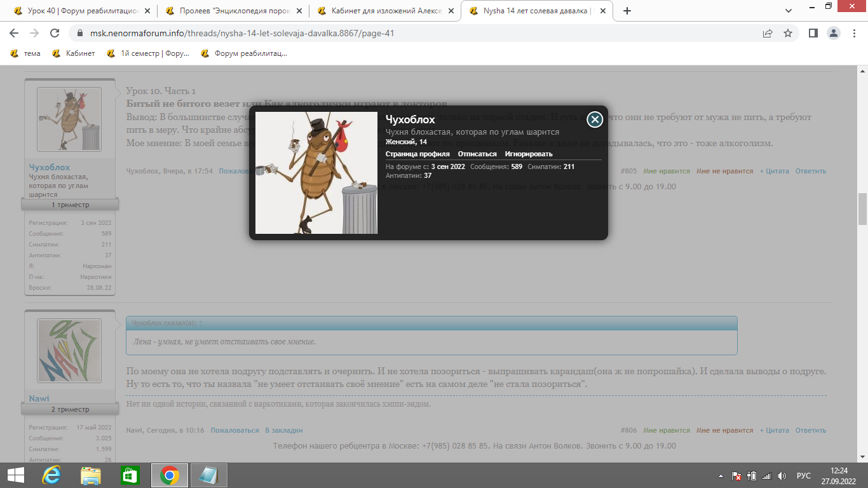868x488 pixels.
Task: Bookmark this page with star
Action: (x=788, y=33)
